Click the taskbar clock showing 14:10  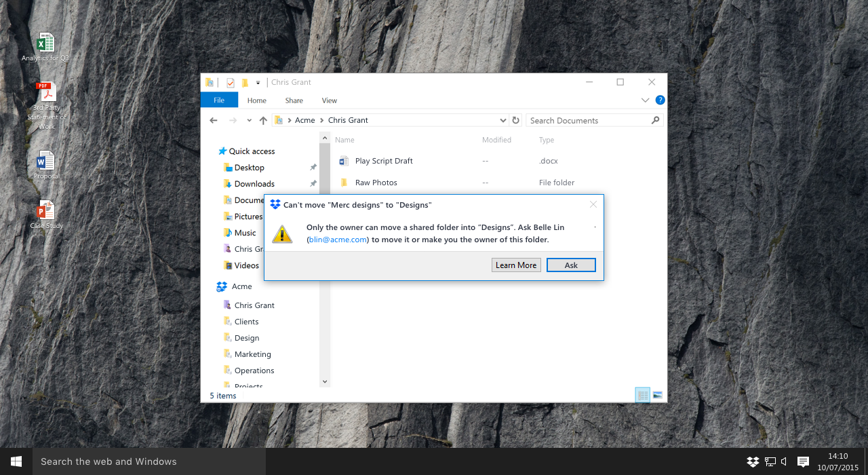[x=838, y=456]
